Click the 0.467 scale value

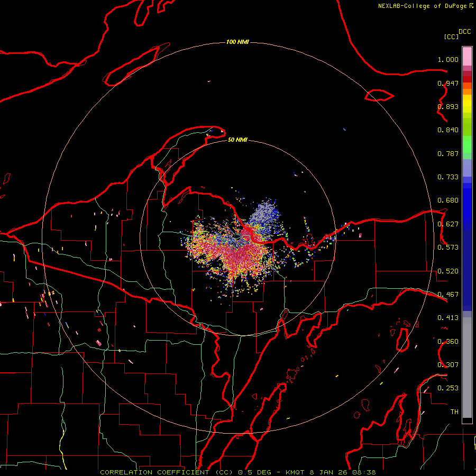pyautogui.click(x=448, y=295)
